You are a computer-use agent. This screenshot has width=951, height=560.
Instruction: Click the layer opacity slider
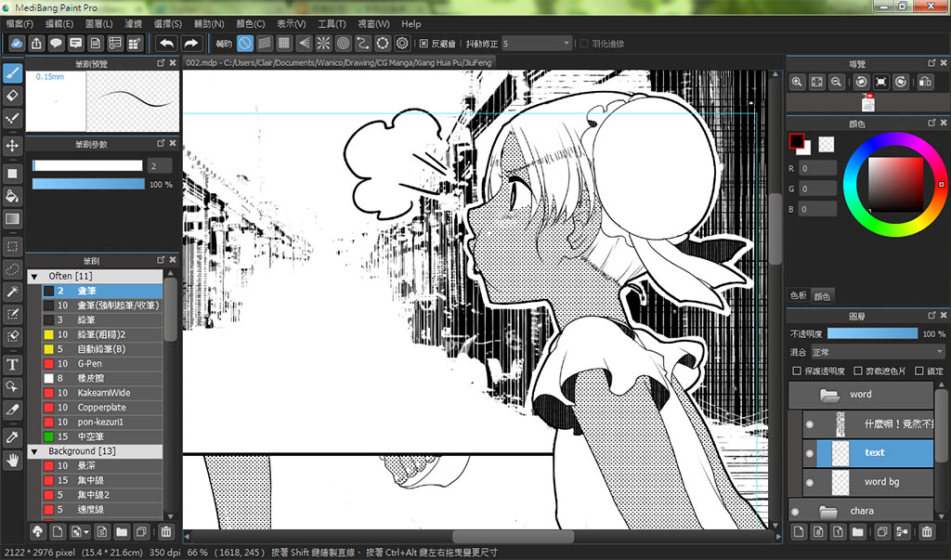[872, 333]
